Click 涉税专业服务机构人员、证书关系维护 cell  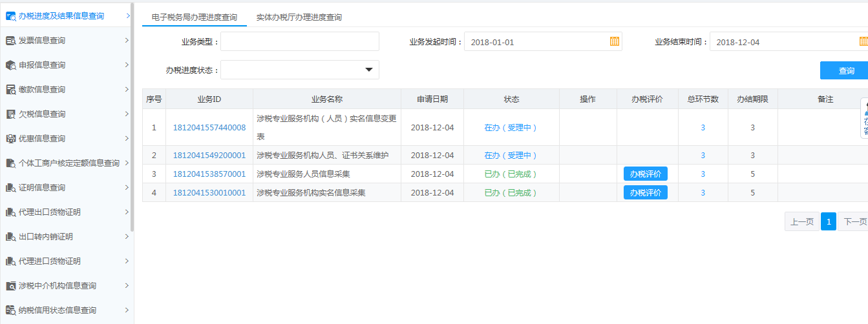click(x=327, y=156)
